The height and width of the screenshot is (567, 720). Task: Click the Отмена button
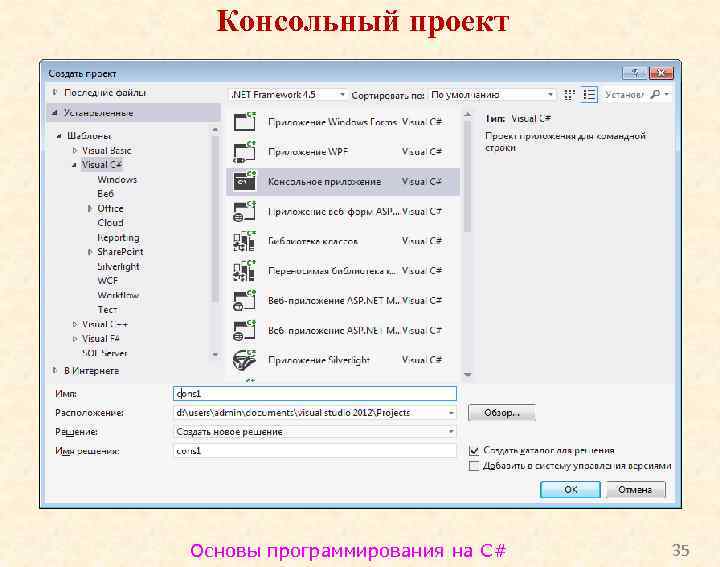636,489
